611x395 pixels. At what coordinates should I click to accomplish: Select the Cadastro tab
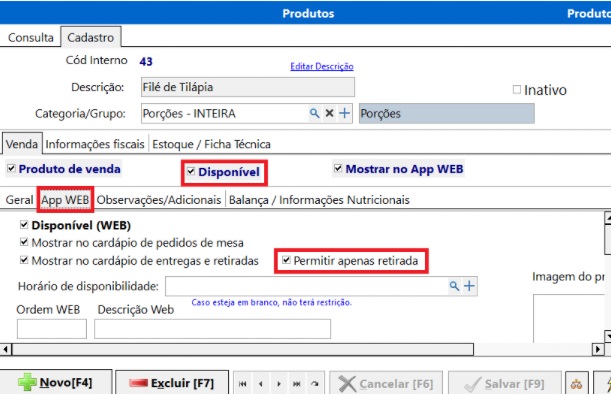pyautogui.click(x=90, y=37)
